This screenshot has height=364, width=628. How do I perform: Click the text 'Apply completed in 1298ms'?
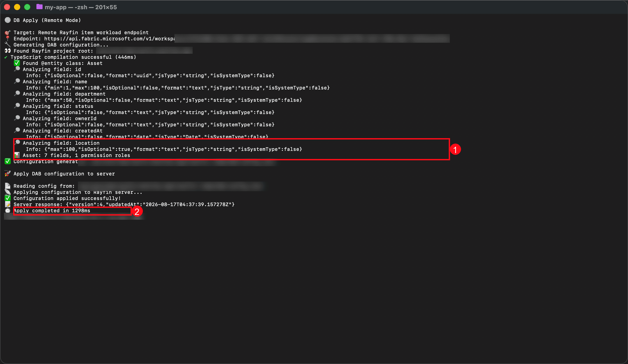[52, 211]
